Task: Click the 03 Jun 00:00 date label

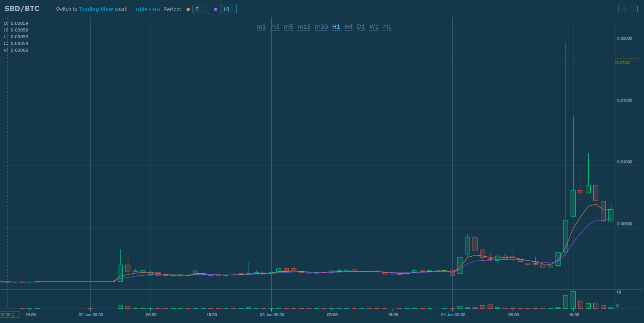Action: (x=272, y=315)
